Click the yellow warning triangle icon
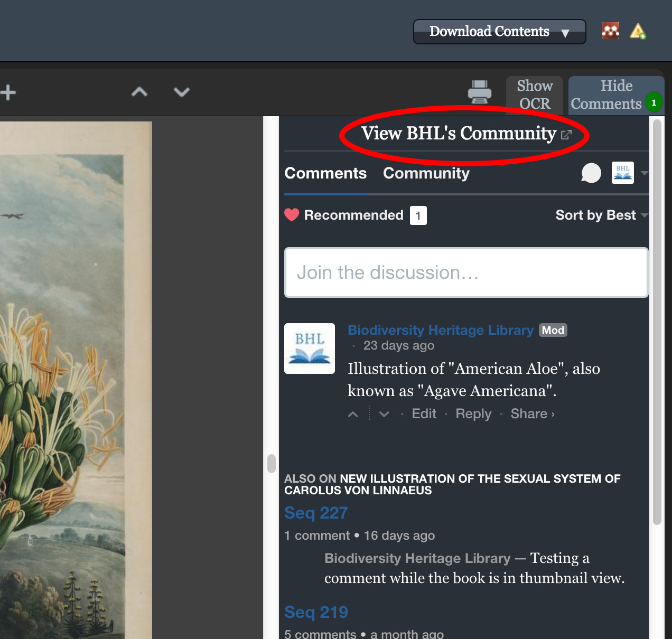The height and width of the screenshot is (639, 672). (638, 32)
